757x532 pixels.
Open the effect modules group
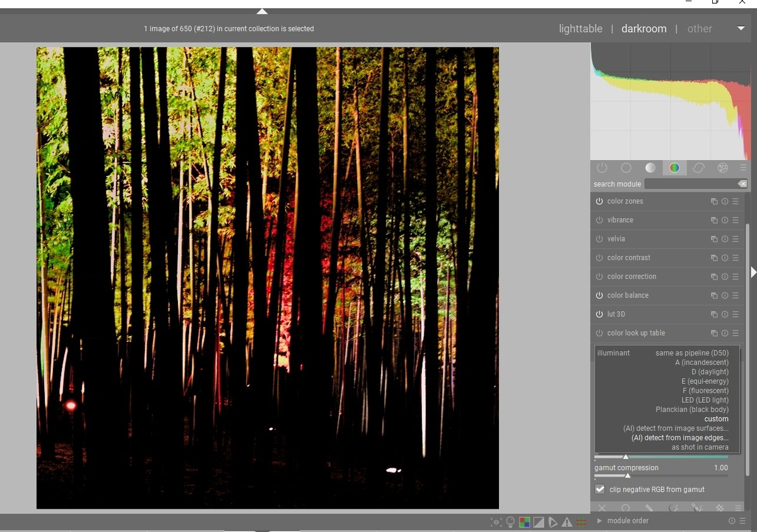coord(723,168)
